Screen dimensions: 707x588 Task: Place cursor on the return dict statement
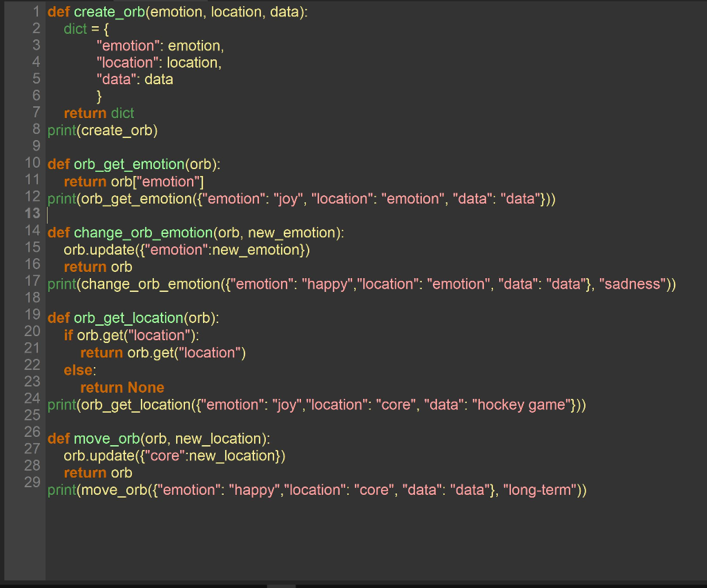point(98,112)
